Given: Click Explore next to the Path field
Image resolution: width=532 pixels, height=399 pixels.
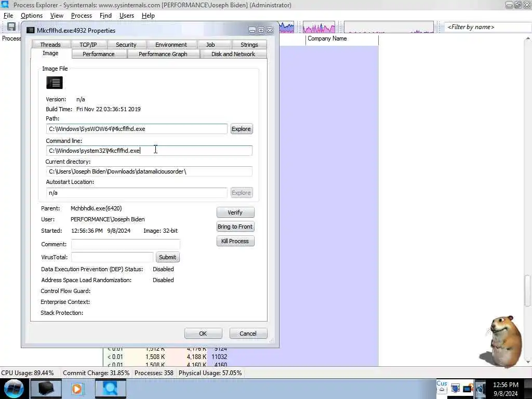Looking at the screenshot, I should pyautogui.click(x=241, y=129).
